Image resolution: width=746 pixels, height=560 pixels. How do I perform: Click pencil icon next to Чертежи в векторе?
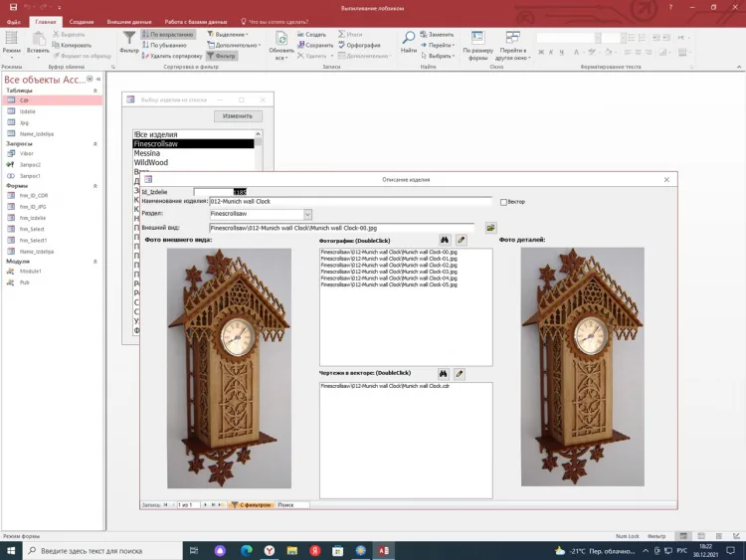460,374
